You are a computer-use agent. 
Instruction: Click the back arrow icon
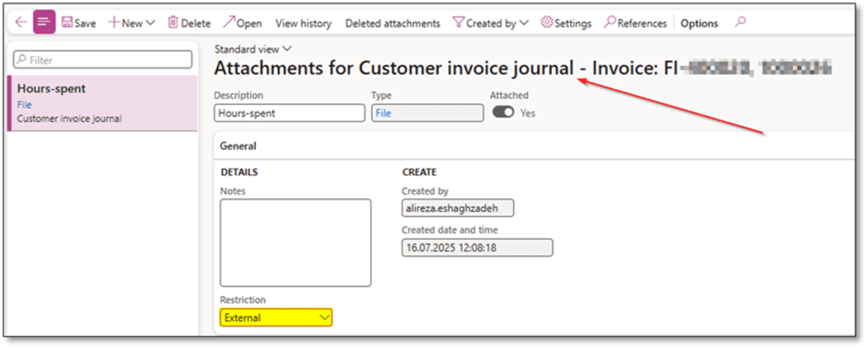tap(21, 23)
